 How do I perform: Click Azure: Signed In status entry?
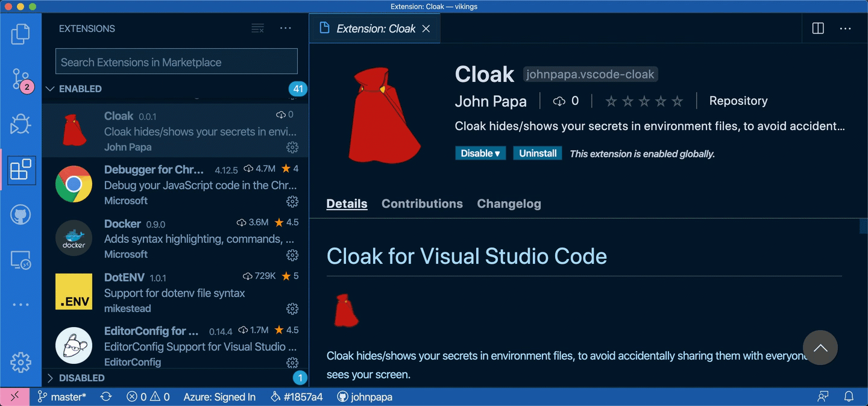pos(219,397)
